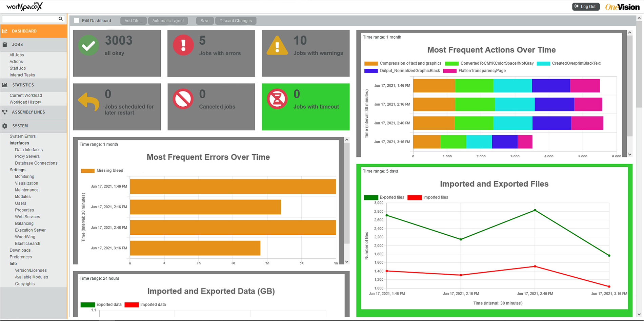Viewport: 644px width, 321px height.
Task: Select Workload History under Statistics
Action: (x=25, y=102)
